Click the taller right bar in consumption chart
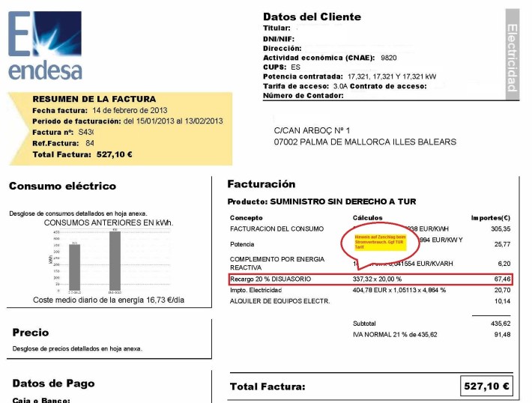 pos(115,261)
